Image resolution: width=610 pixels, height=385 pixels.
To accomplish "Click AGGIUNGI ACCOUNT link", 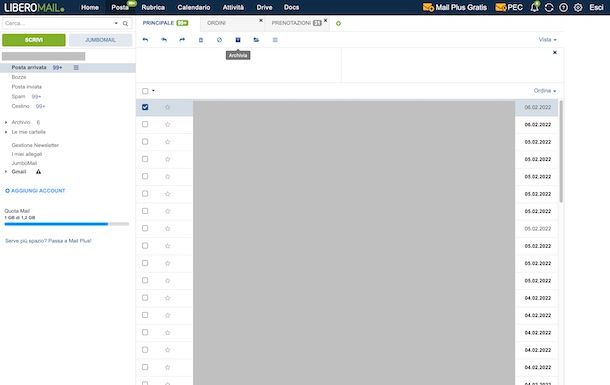I will click(35, 191).
